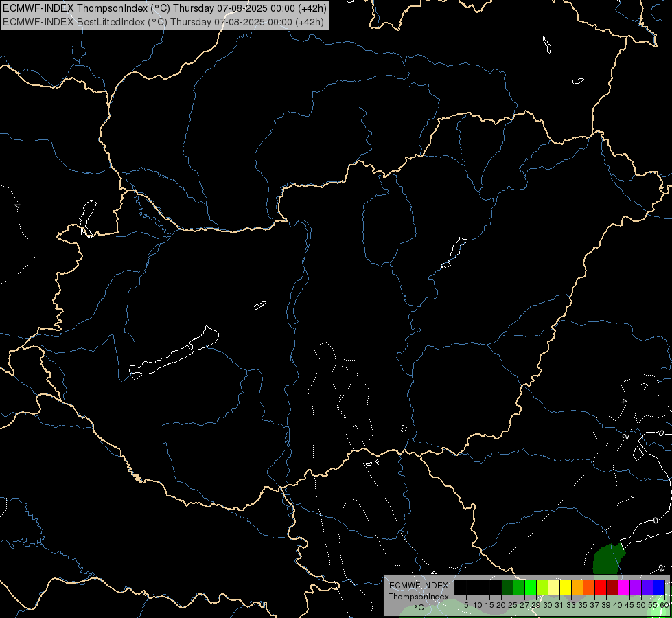672x618 pixels.
Task: Click the blue 55–60 legend swatch
Action: click(659, 587)
